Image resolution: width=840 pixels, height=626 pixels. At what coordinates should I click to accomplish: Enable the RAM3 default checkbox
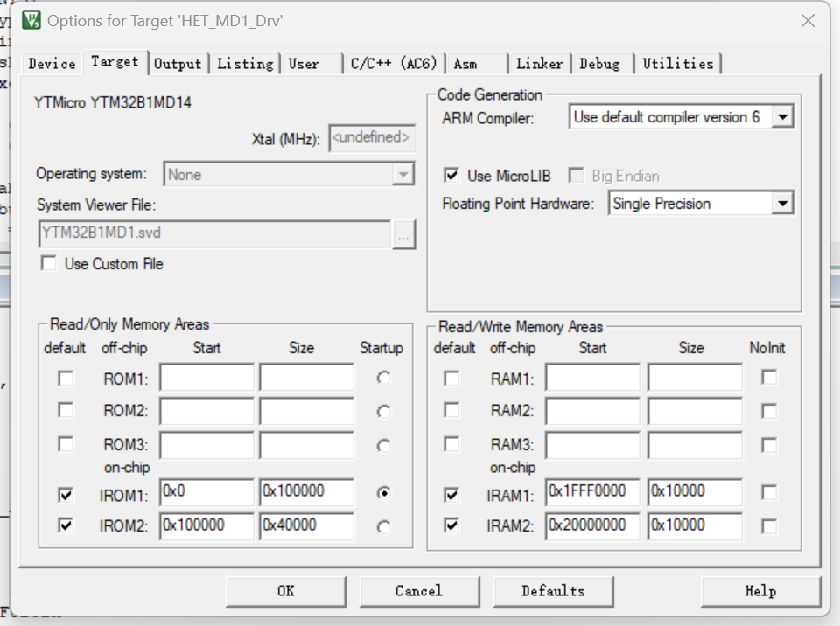(x=451, y=444)
